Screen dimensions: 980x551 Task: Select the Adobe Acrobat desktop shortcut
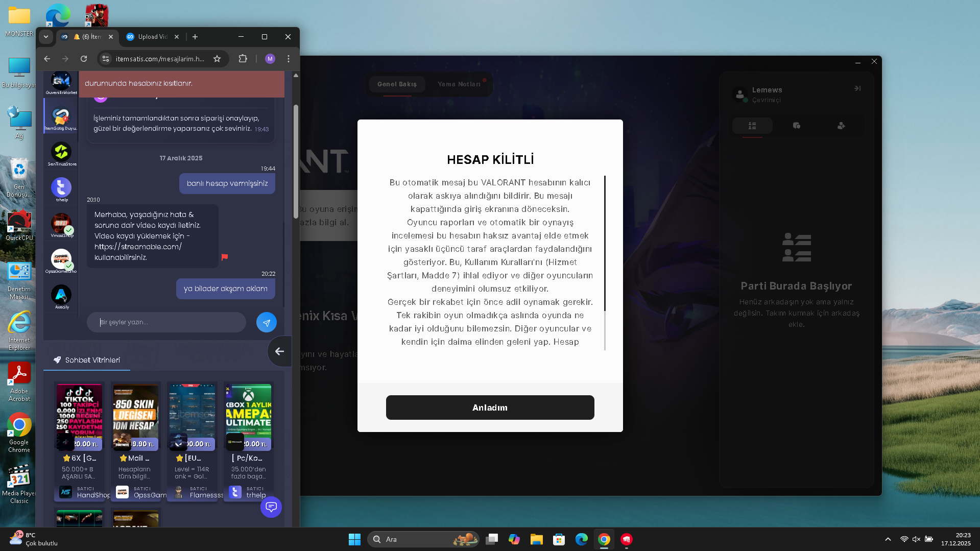click(19, 382)
